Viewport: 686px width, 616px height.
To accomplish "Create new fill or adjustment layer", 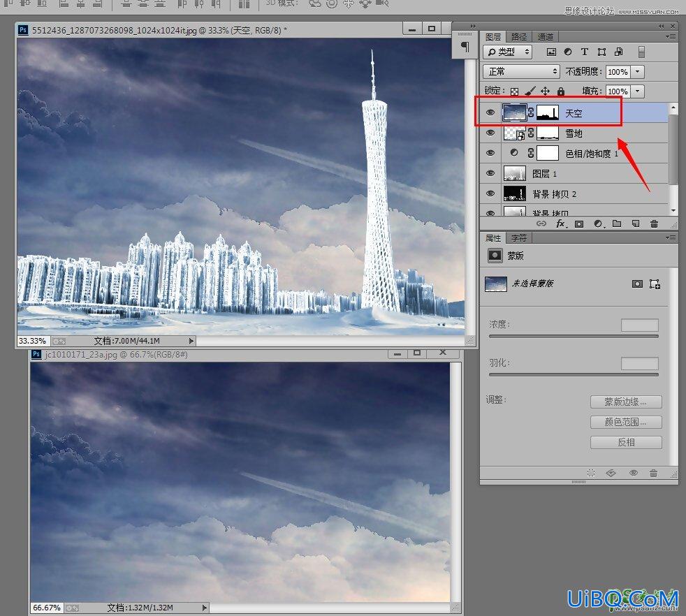I will tap(599, 223).
